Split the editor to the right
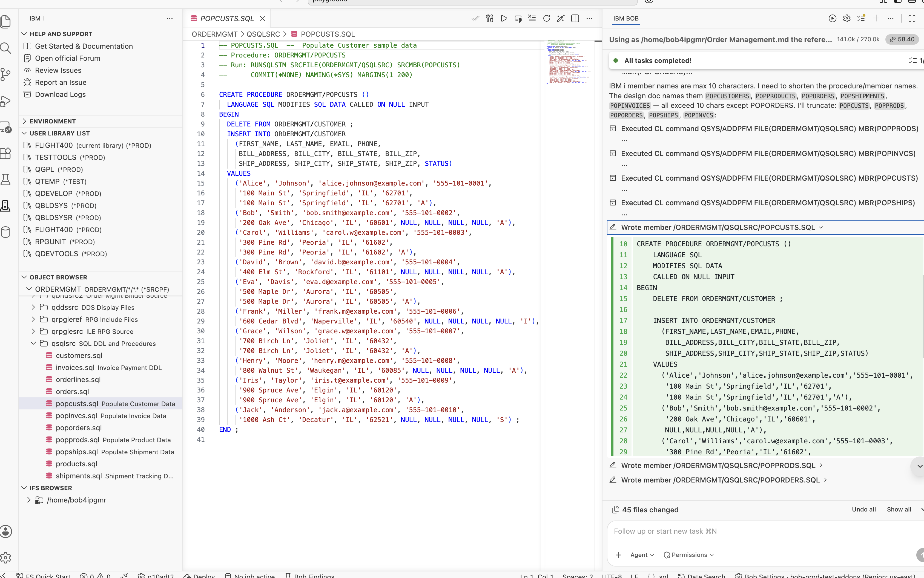The image size is (924, 578). (575, 18)
